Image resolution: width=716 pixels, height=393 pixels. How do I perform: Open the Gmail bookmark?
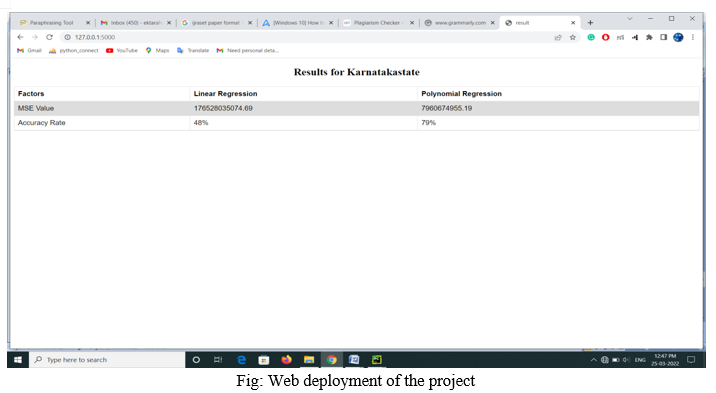(x=29, y=51)
